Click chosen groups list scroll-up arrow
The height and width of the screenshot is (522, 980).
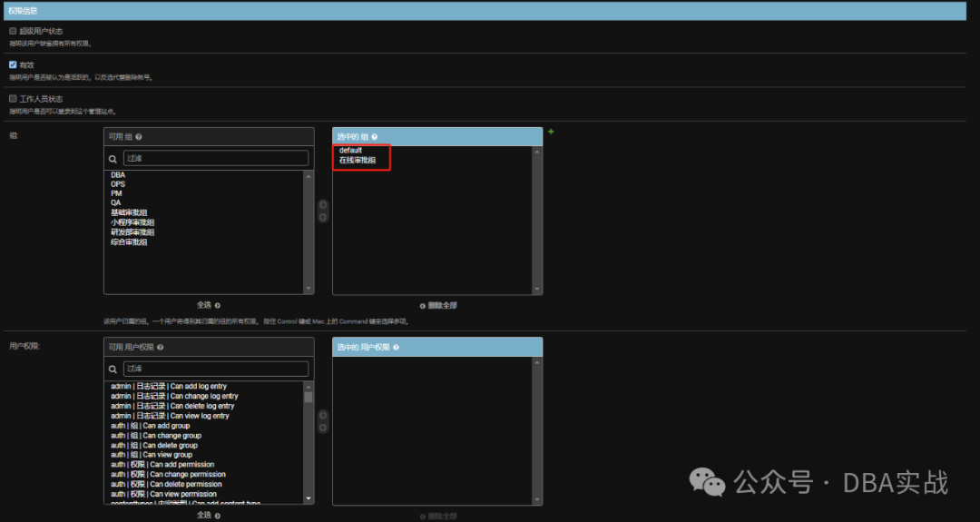pyautogui.click(x=537, y=152)
